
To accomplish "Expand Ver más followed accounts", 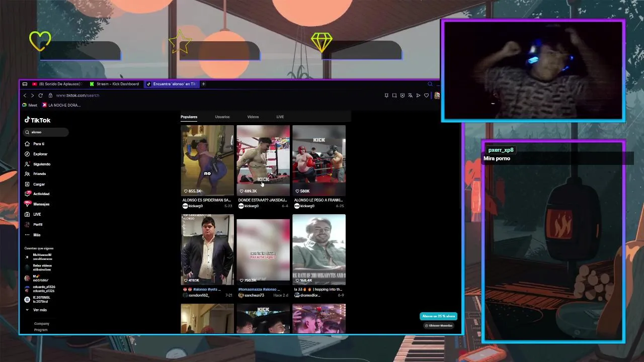I will pyautogui.click(x=36, y=310).
